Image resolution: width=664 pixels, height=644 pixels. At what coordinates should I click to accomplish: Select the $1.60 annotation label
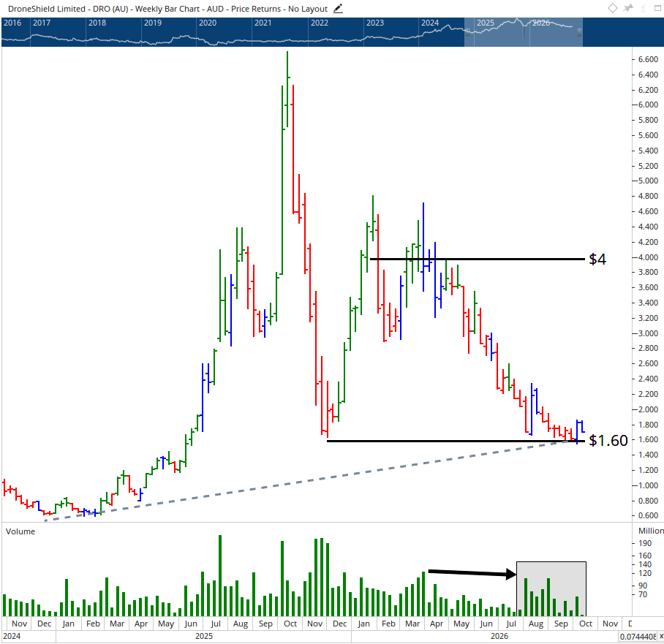(608, 441)
